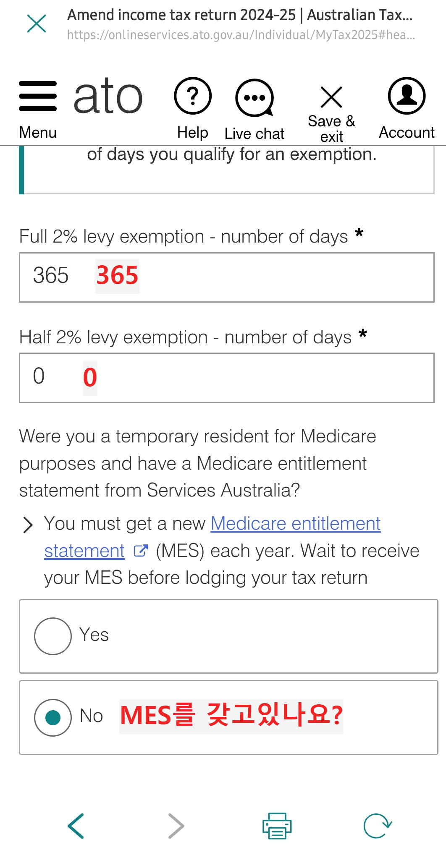Image resolution: width=446 pixels, height=868 pixels.
Task: Click the Save & exit X icon
Action: [x=331, y=97]
